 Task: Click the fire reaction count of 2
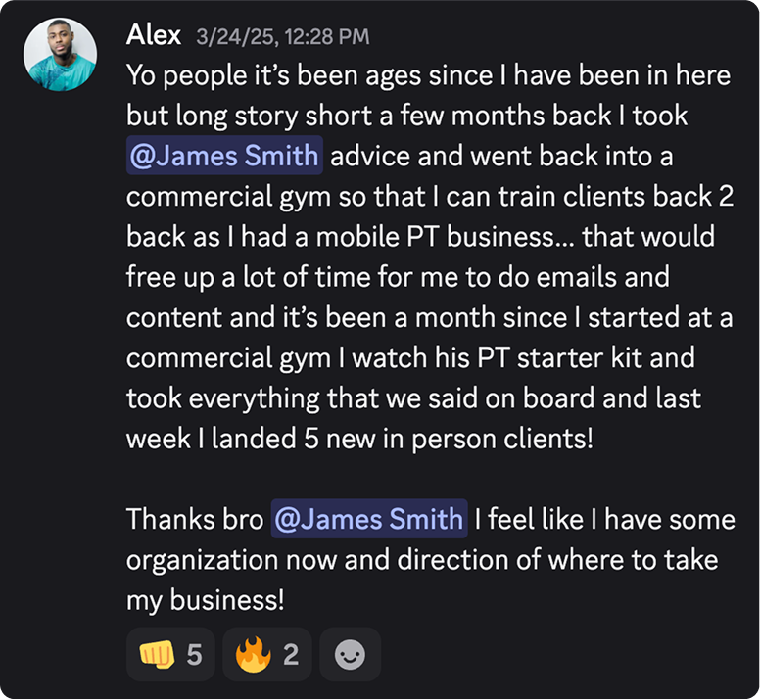click(x=291, y=654)
